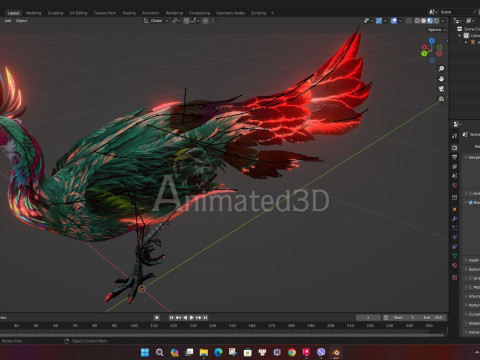
Task: Open the proportional editing falloff curve menu
Action: click(x=213, y=21)
